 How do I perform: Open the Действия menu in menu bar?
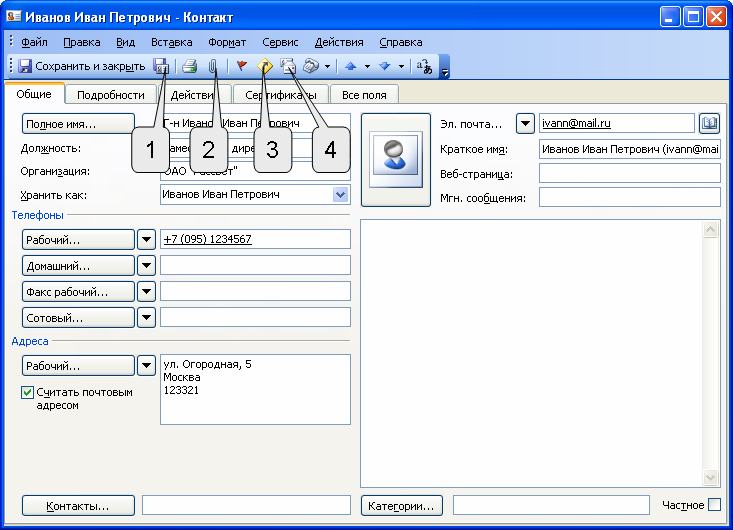[x=339, y=42]
